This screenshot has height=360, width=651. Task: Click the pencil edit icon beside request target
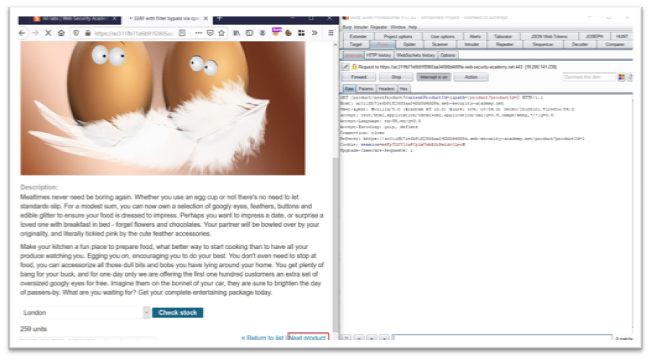[345, 66]
